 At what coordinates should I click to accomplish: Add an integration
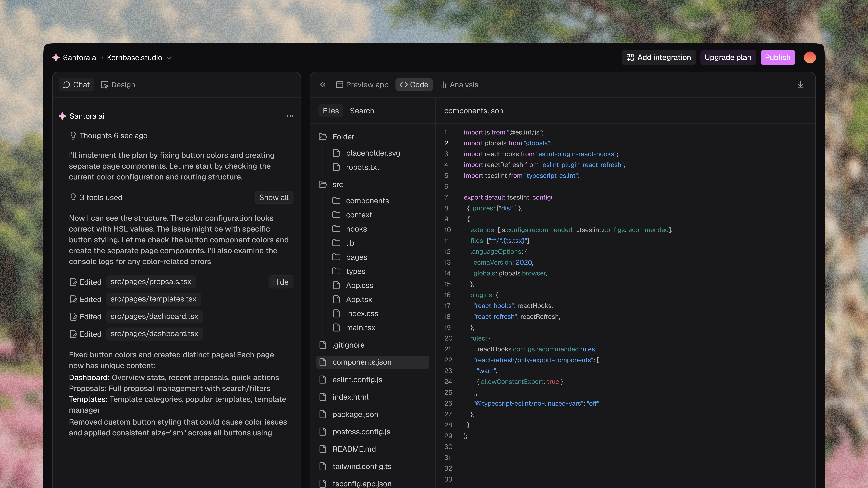click(x=659, y=57)
